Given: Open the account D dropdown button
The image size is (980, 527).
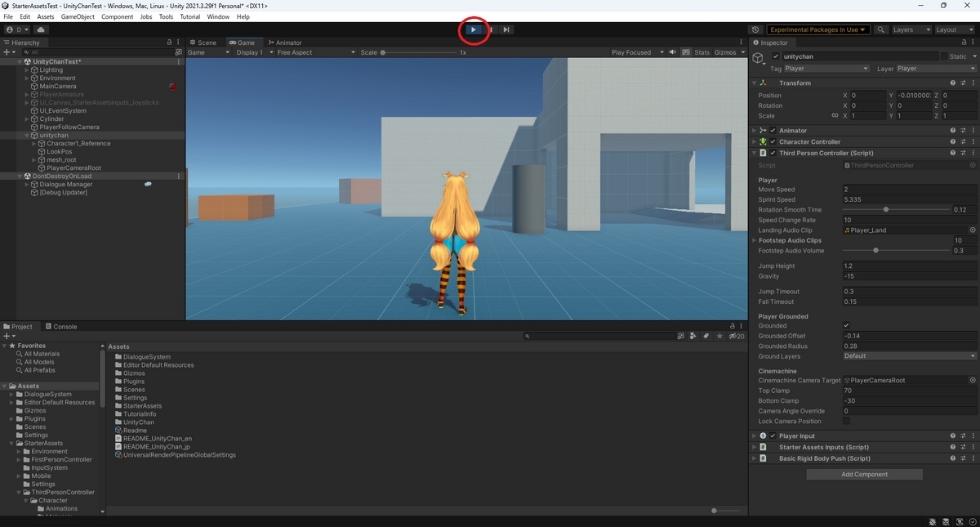Looking at the screenshot, I should click(x=16, y=29).
